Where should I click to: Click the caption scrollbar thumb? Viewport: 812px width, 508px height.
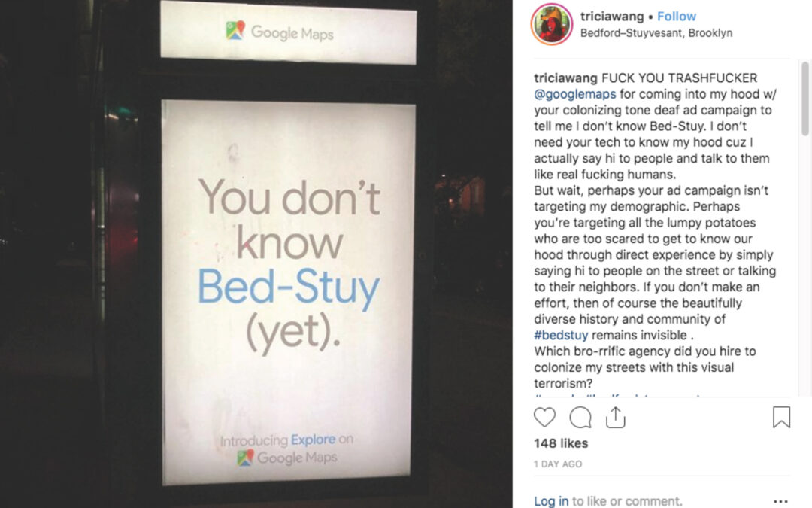click(804, 99)
